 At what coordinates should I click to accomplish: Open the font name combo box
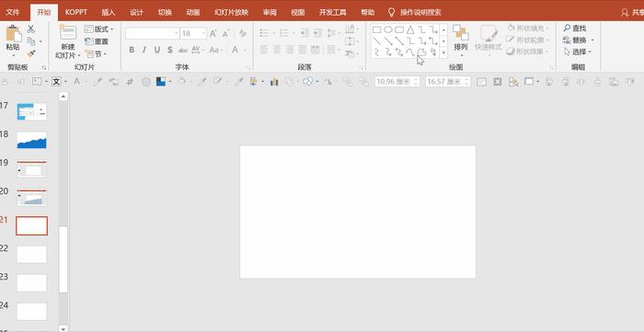(153, 34)
